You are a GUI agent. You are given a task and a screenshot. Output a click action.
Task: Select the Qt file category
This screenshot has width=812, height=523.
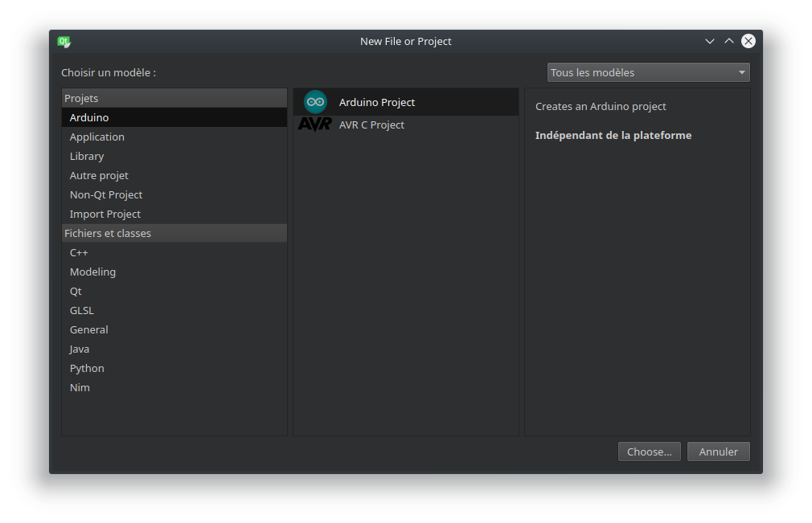(x=174, y=292)
